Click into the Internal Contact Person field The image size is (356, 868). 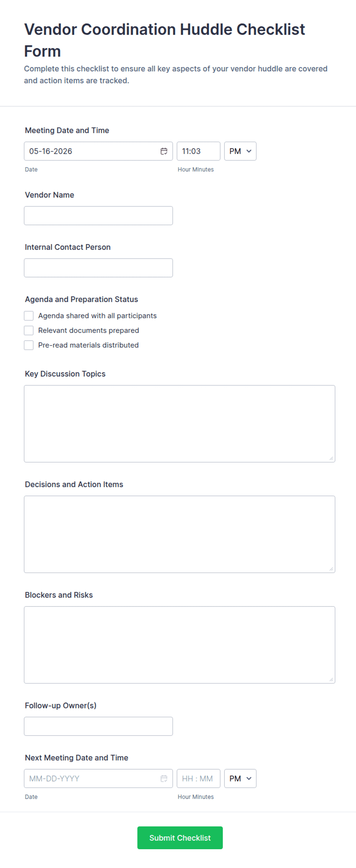(x=98, y=268)
